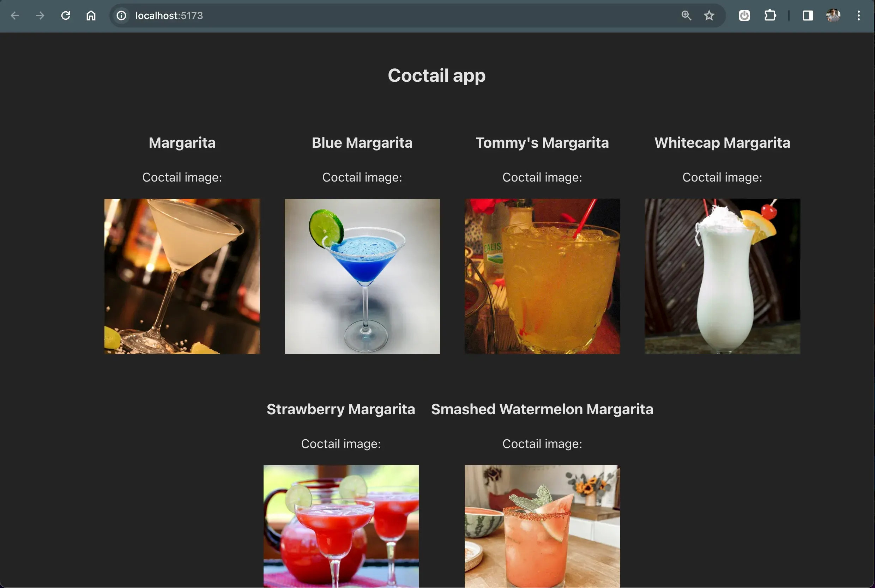Click the browser forward arrow
Image resolution: width=875 pixels, height=588 pixels.
[x=40, y=16]
